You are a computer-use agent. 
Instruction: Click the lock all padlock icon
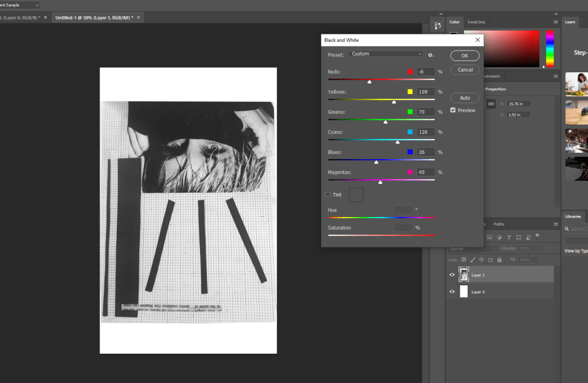(x=499, y=260)
